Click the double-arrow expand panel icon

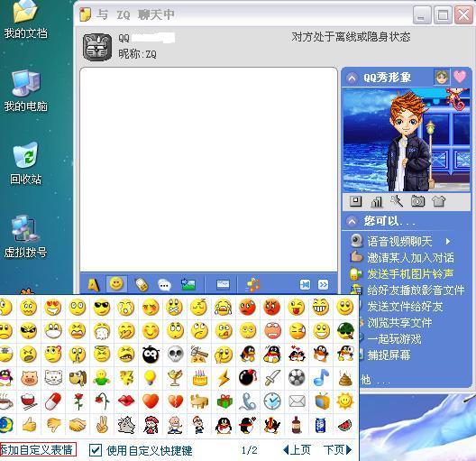[x=324, y=284]
